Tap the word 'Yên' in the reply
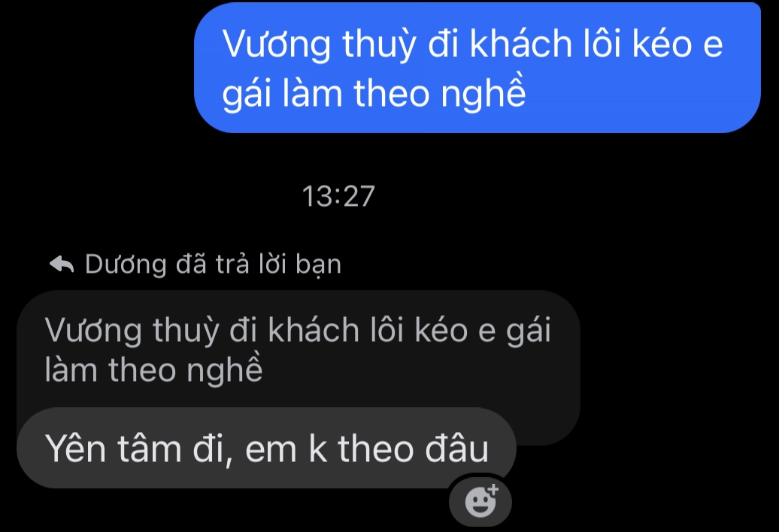 (x=75, y=449)
